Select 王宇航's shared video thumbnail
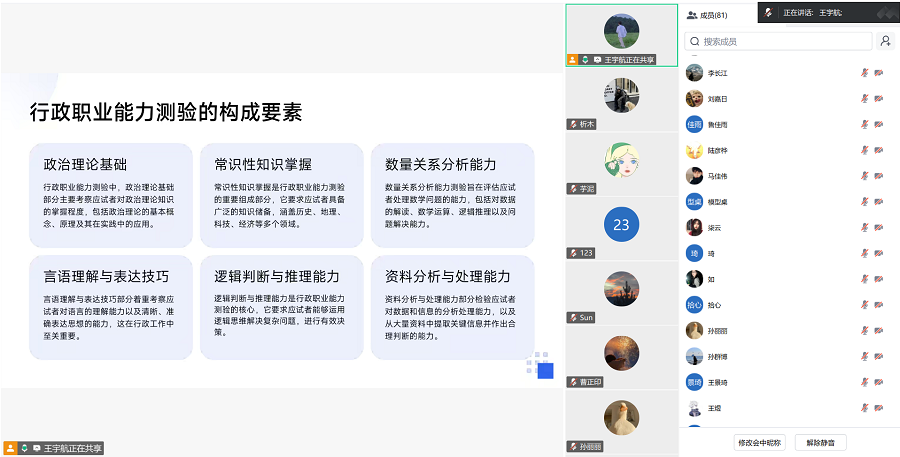 (621, 35)
